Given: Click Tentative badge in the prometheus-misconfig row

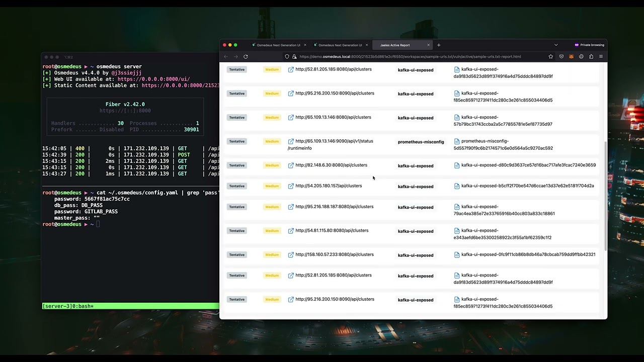Looking at the screenshot, I should click(236, 141).
